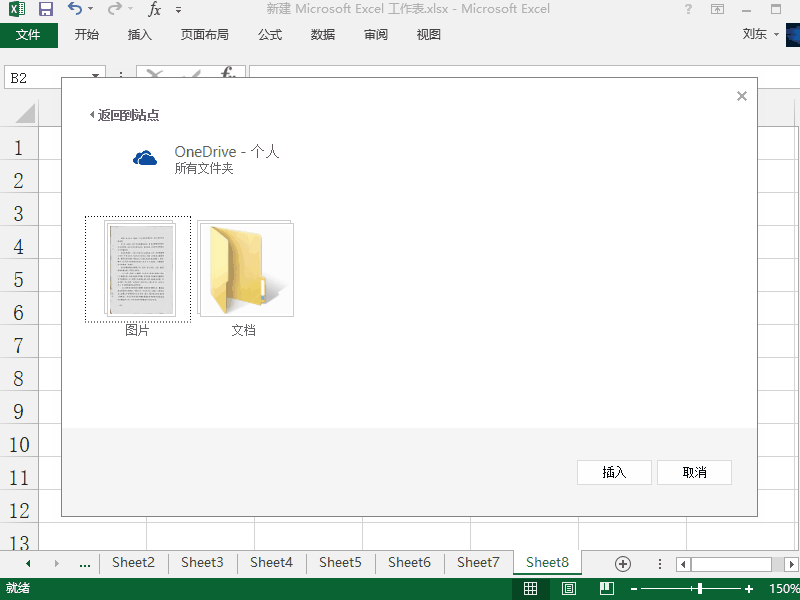Close the OneDrive insert dialog
This screenshot has height=600, width=800.
pos(742,96)
